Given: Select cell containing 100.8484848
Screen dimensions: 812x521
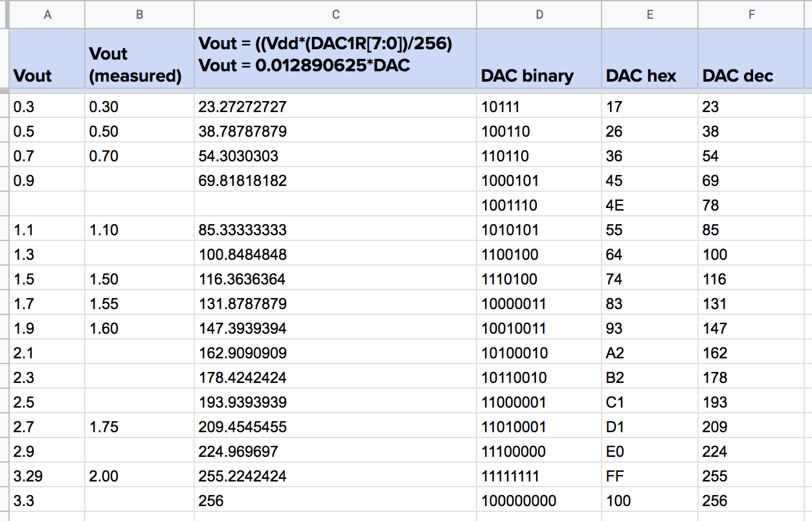Looking at the screenshot, I should [x=335, y=255].
